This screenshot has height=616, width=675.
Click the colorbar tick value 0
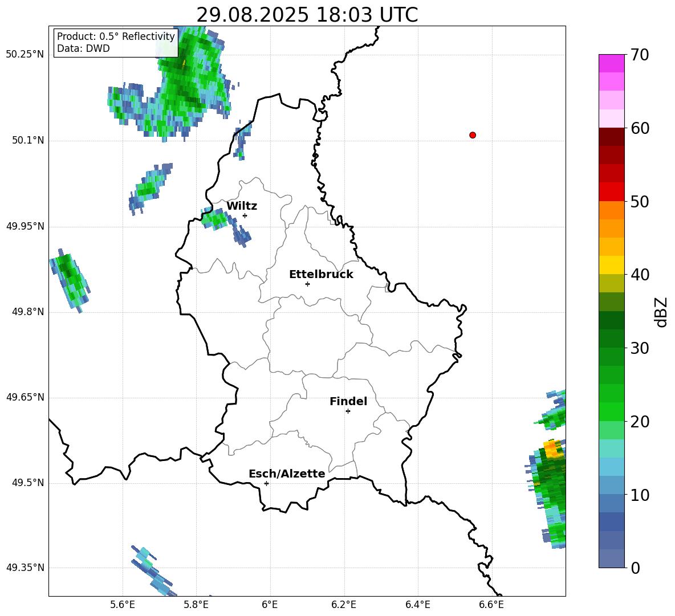[635, 568]
